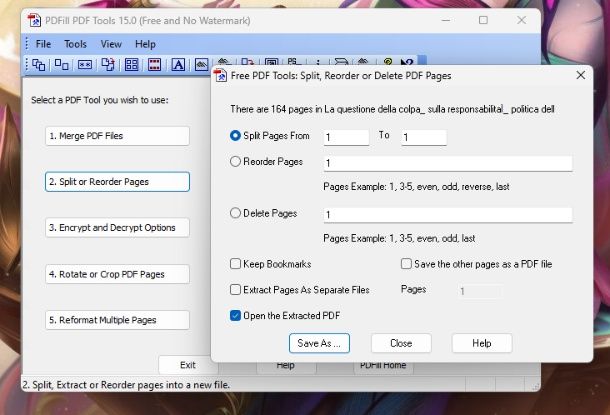Click the Split Pages From start page field
610x415 pixels.
[346, 137]
